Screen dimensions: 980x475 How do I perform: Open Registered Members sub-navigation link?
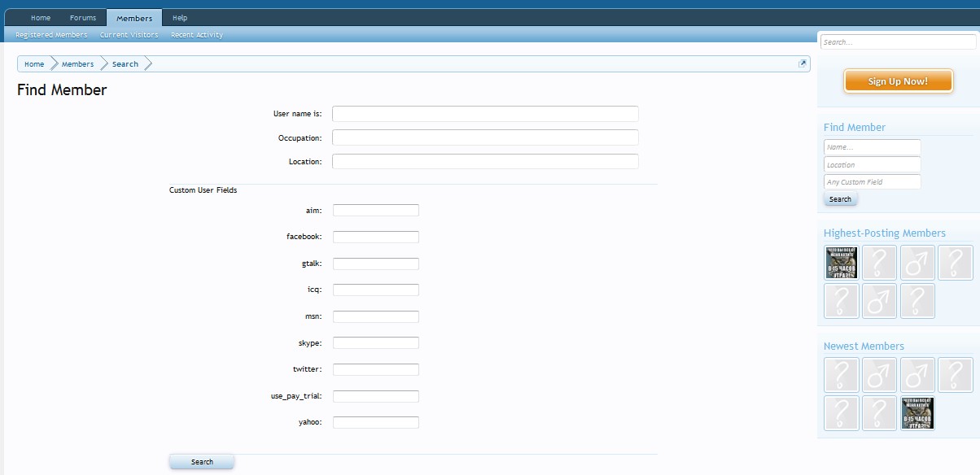(51, 35)
